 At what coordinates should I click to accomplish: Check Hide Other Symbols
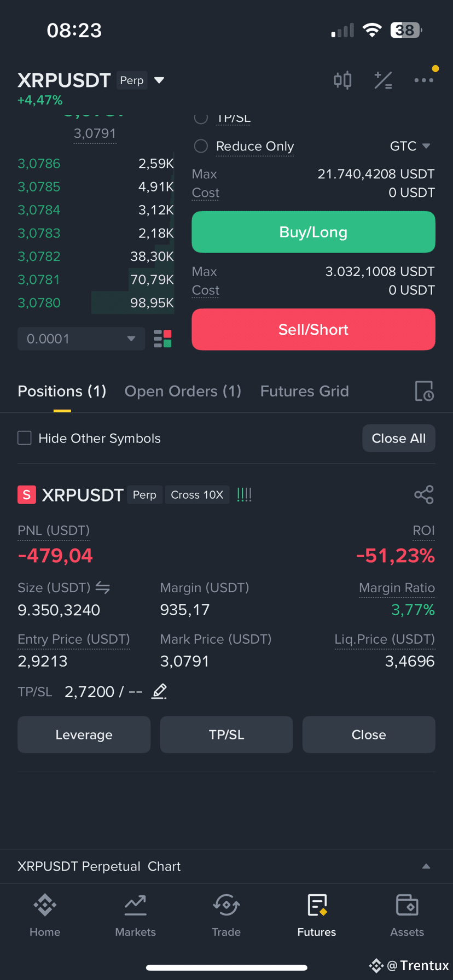click(25, 438)
